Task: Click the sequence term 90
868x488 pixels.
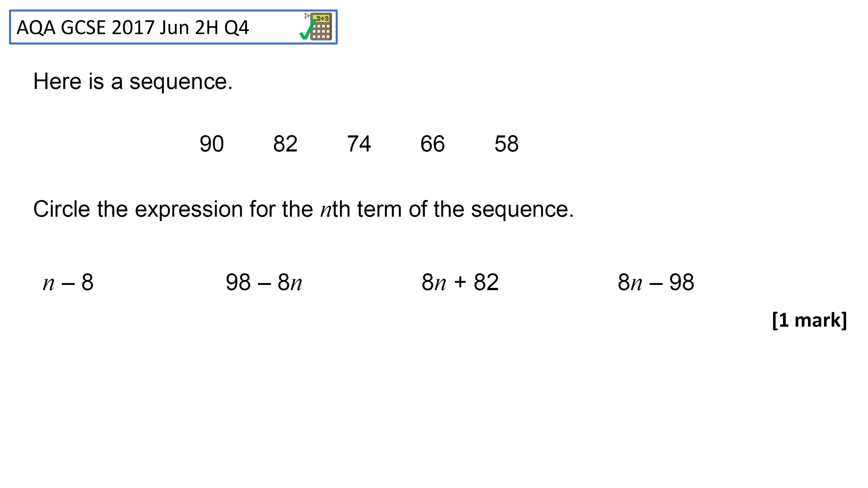Action: (x=212, y=144)
